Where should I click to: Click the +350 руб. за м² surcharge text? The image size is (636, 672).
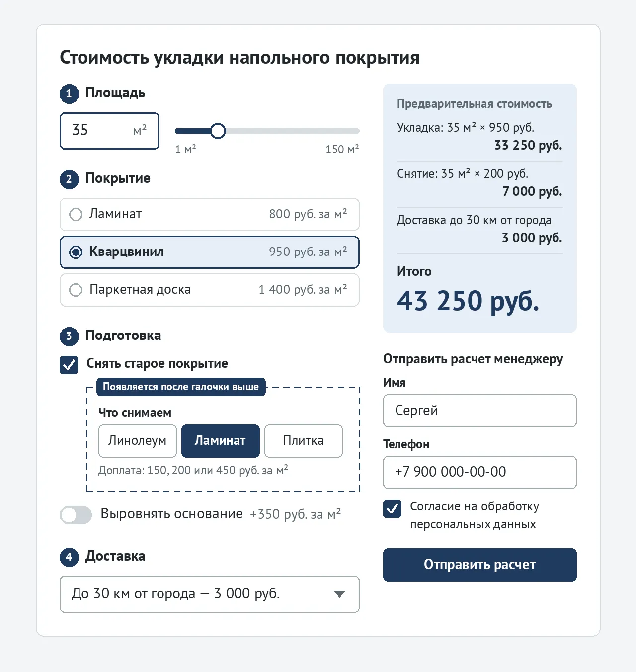(x=295, y=514)
